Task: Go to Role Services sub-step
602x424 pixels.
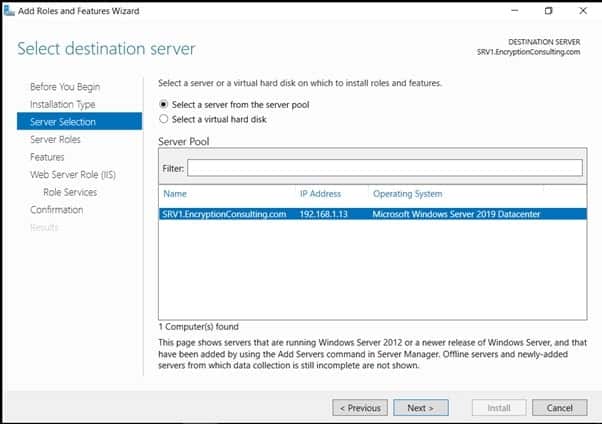Action: [x=70, y=192]
